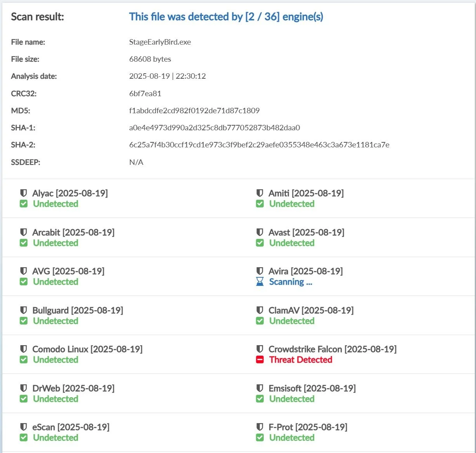Click the Undetected status under Avast
476x453 pixels.
pos(292,243)
